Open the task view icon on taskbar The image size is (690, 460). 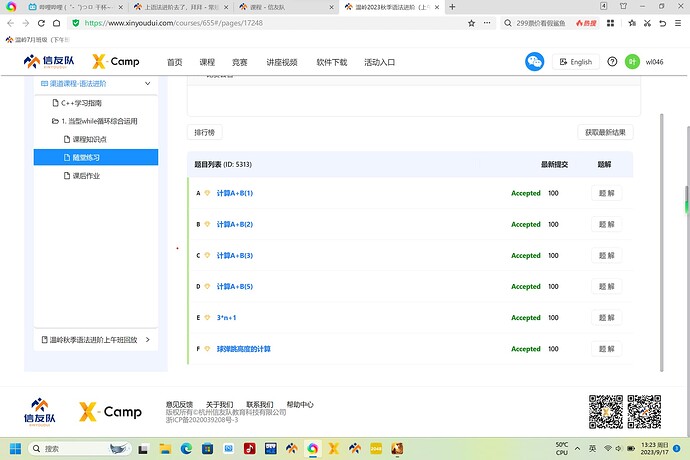pos(143,449)
